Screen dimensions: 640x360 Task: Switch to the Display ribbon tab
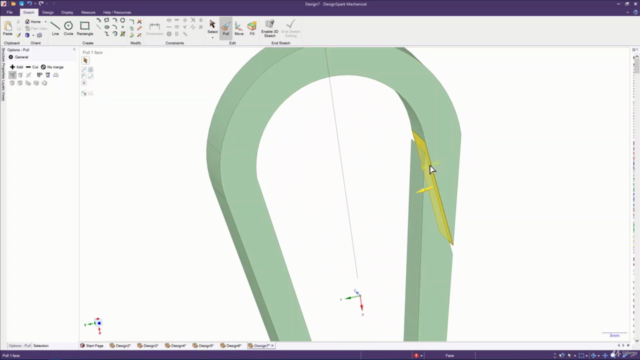[x=67, y=13]
